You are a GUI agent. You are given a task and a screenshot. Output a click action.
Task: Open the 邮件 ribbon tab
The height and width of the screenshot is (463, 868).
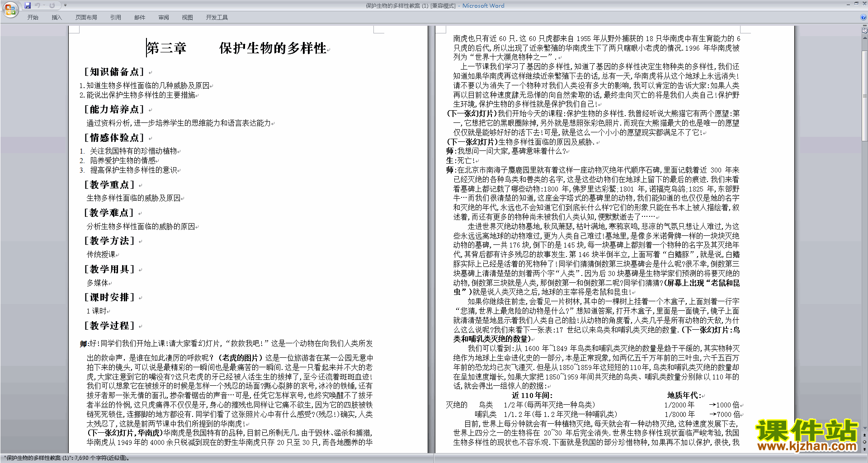[x=140, y=18]
